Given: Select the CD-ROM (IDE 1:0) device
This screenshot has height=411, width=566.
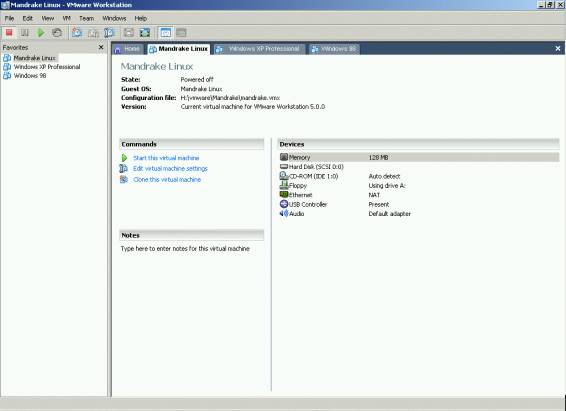Looking at the screenshot, I should point(419,176).
